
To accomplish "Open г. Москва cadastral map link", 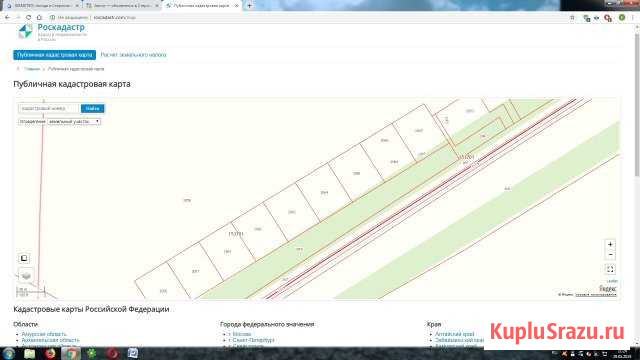I will (x=240, y=334).
